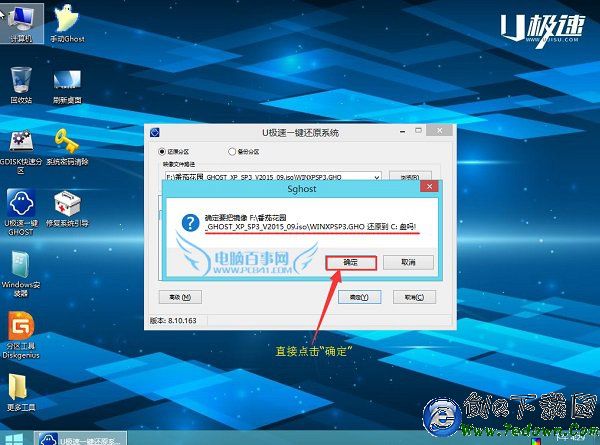
Task: Open the Computer desktop icon
Action: point(21,23)
